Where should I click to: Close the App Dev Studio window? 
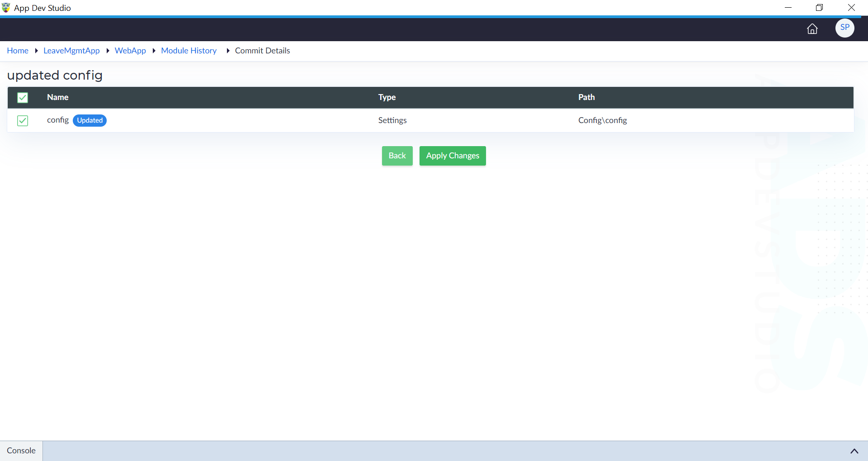[851, 8]
